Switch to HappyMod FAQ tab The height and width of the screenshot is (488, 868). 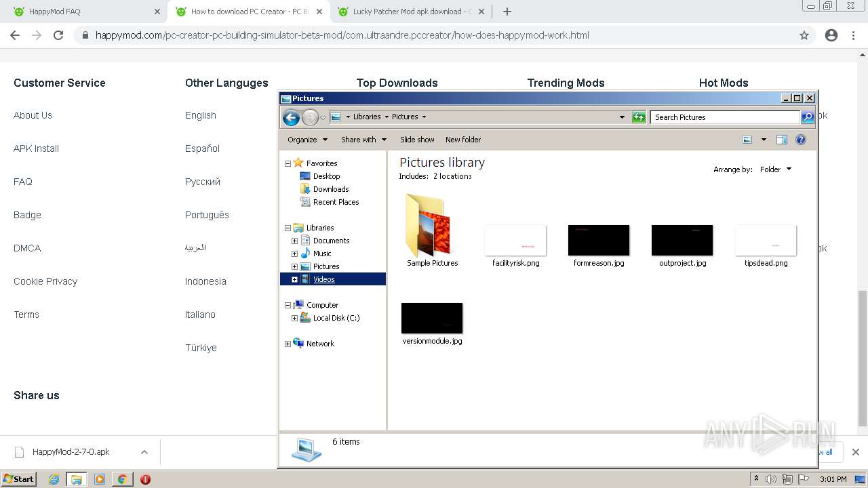(x=85, y=12)
